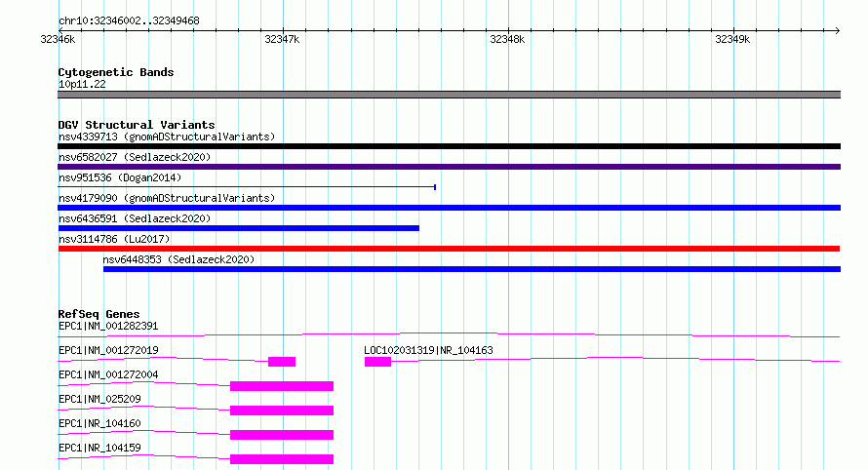The height and width of the screenshot is (470, 868).
Task: Open the EPC1|NM_001282391 transcript label
Action: (108, 326)
